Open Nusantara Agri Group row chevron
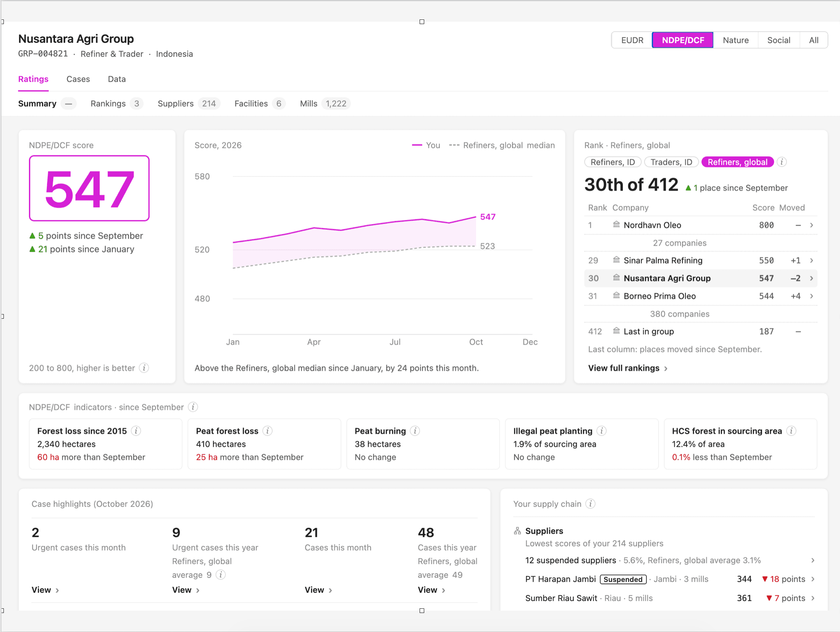This screenshot has height=632, width=840. tap(811, 278)
